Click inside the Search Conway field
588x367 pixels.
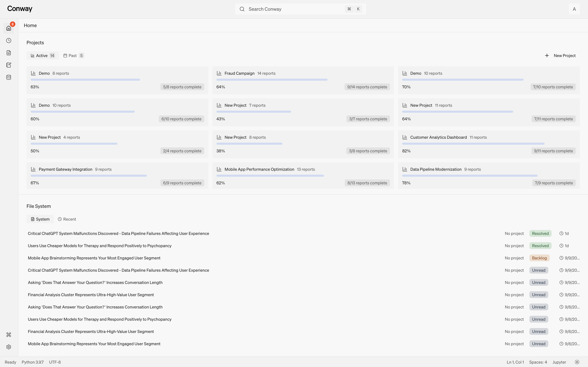tap(279, 9)
